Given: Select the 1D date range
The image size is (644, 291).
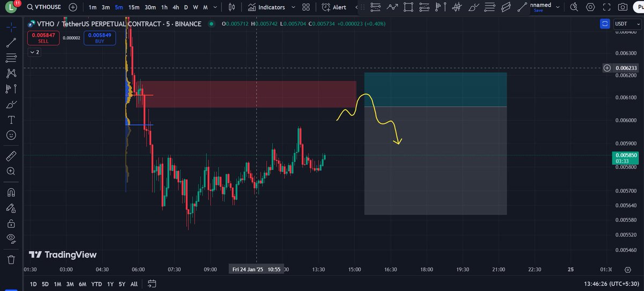Looking at the screenshot, I should (x=33, y=283).
